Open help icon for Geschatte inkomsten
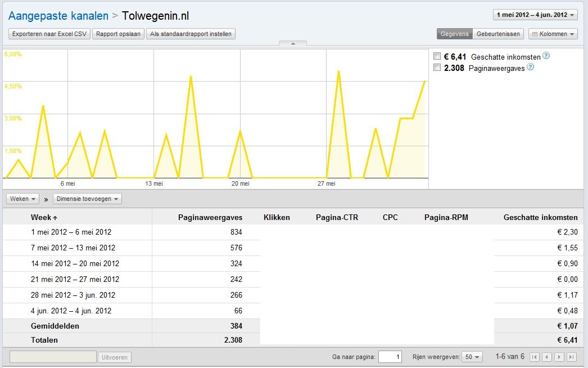Viewport: 588px width, 368px height. (546, 56)
